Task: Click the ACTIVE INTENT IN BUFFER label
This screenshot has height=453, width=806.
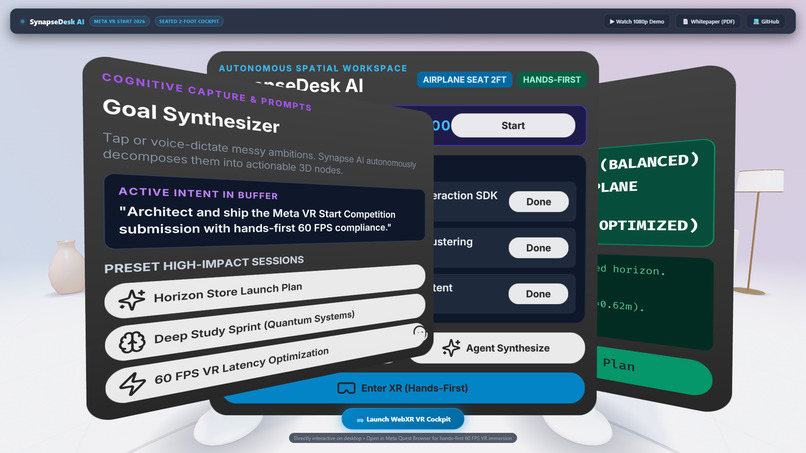Action: [198, 193]
